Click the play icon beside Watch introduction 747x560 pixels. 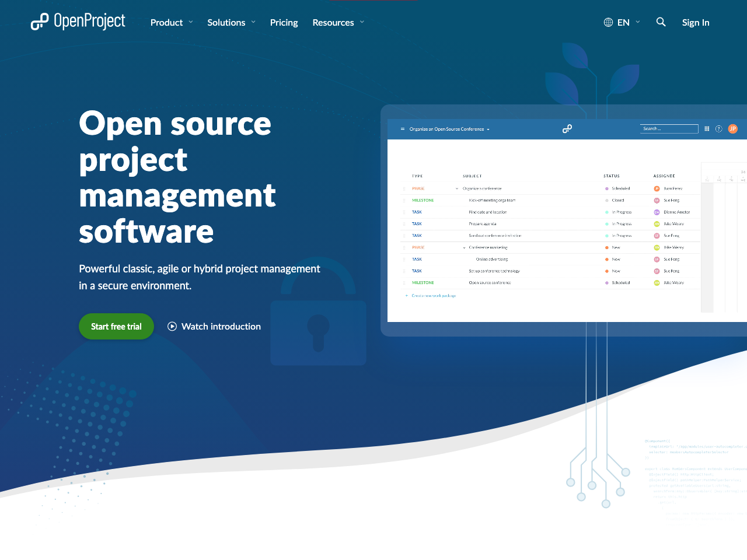point(172,326)
